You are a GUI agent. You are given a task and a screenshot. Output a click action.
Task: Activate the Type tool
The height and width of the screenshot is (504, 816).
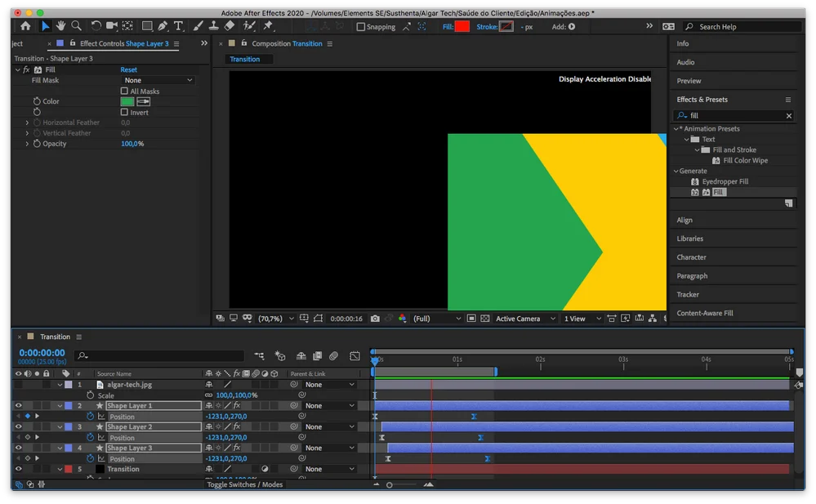(x=178, y=26)
